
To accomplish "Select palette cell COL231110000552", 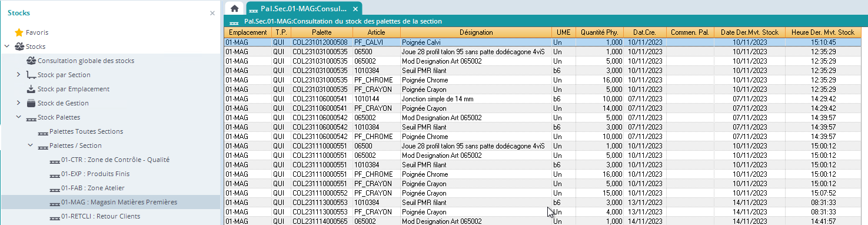I will (322, 193).
